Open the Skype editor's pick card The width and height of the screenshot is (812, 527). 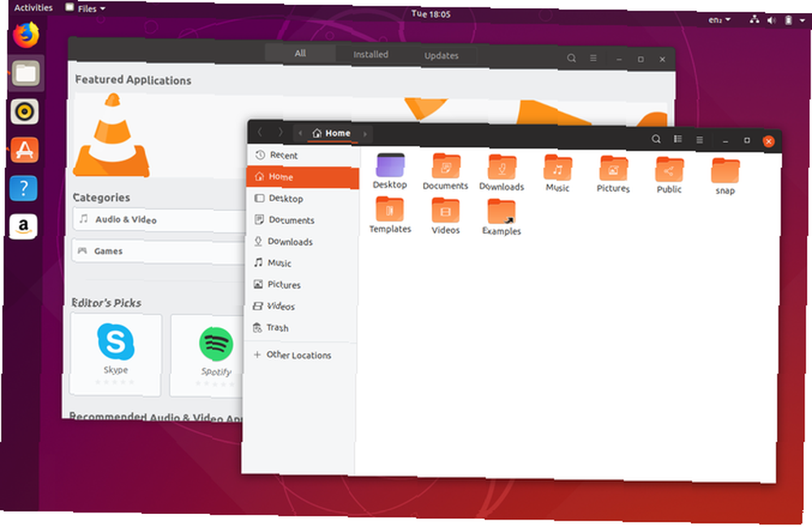click(x=115, y=355)
